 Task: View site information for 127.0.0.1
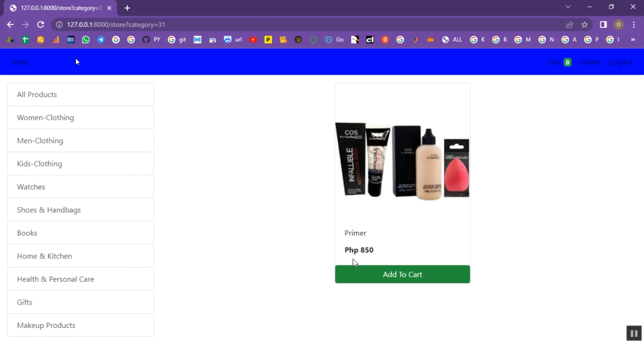[x=59, y=25]
